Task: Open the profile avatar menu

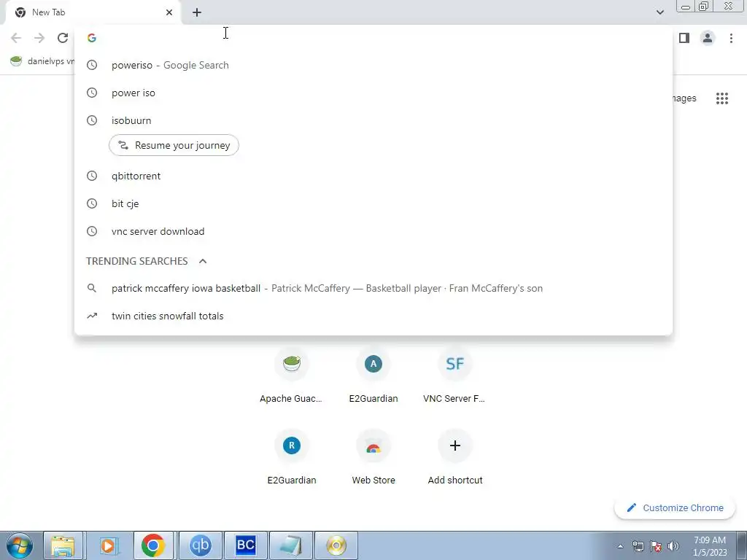Action: pos(708,38)
